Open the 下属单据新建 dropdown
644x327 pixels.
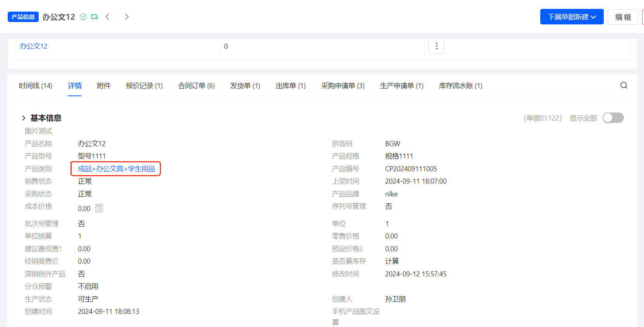[572, 17]
